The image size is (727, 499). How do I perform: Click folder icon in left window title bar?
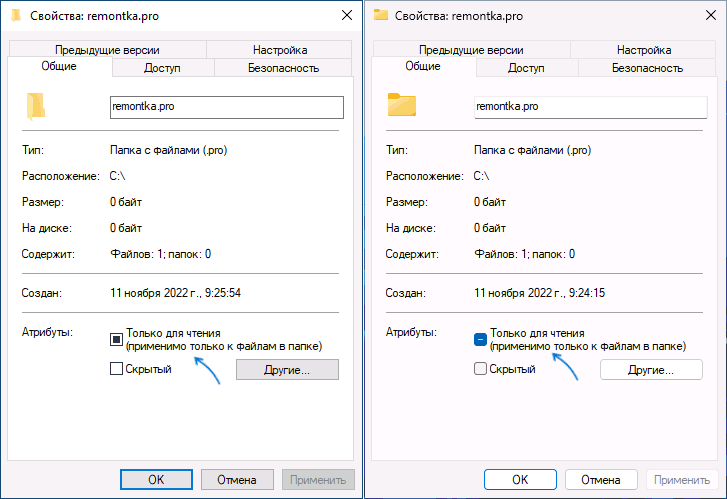point(16,15)
